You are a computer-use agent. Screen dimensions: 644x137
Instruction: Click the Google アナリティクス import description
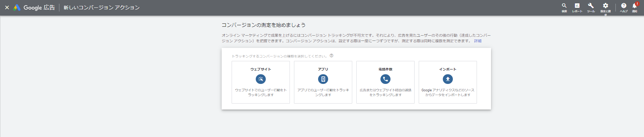[x=448, y=92]
